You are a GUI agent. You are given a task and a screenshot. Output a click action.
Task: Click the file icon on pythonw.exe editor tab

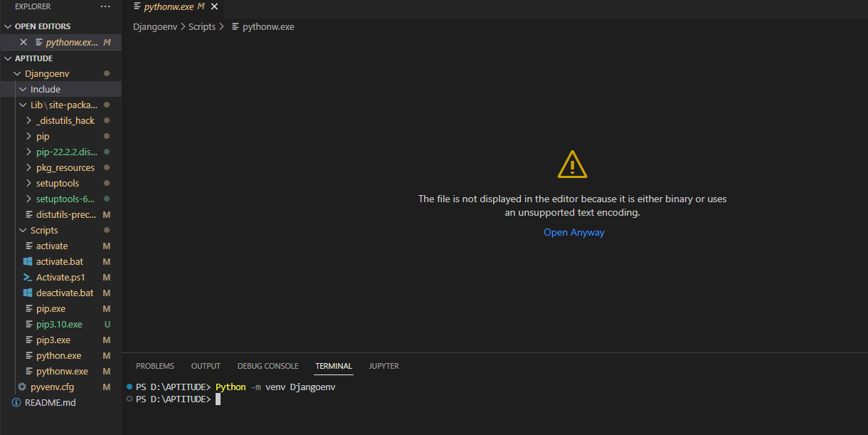pos(137,6)
